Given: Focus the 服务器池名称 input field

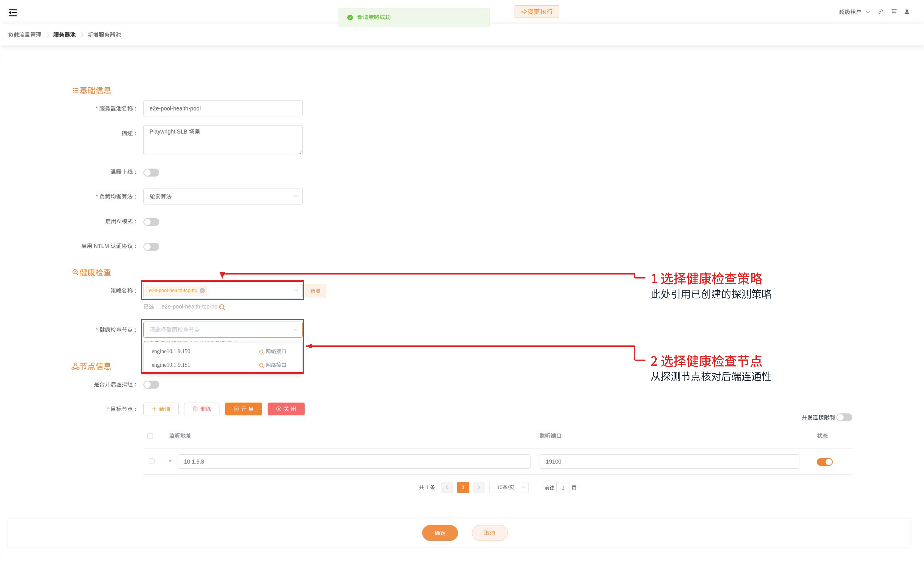Looking at the screenshot, I should coord(223,108).
